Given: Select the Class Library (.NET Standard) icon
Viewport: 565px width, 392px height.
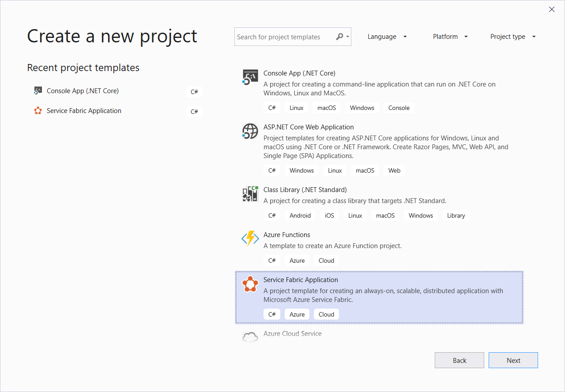Looking at the screenshot, I should (250, 193).
